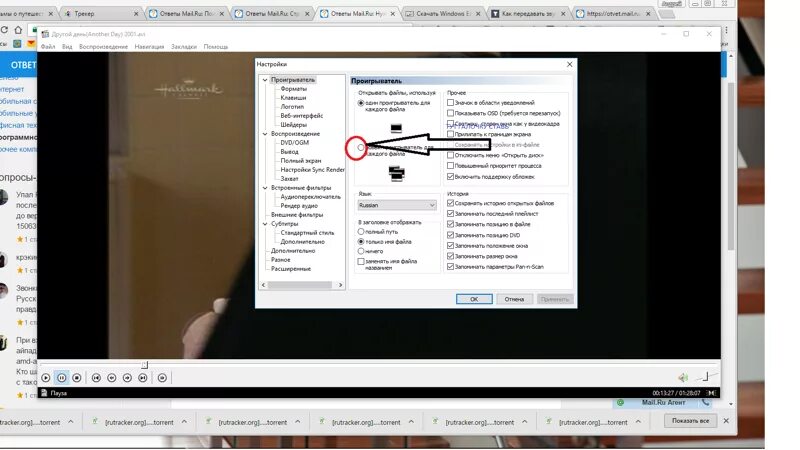Image resolution: width=800 pixels, height=450 pixels.
Task: Click the Отмена button
Action: tap(514, 299)
